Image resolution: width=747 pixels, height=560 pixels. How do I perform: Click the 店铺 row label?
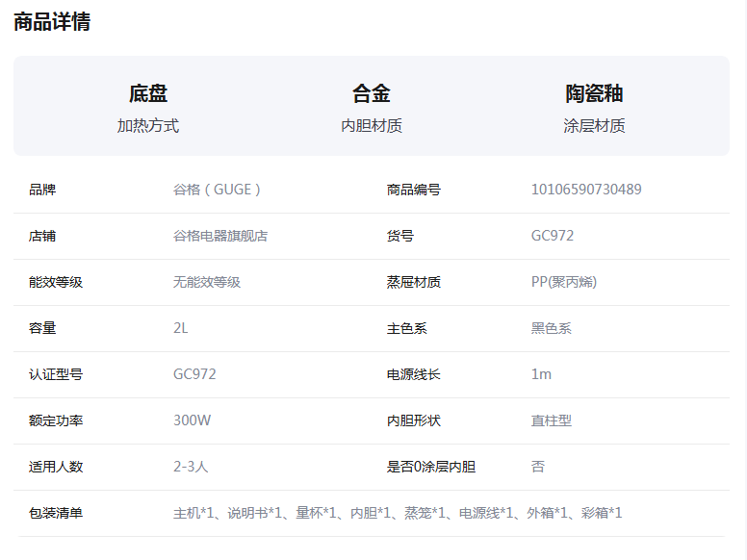42,236
